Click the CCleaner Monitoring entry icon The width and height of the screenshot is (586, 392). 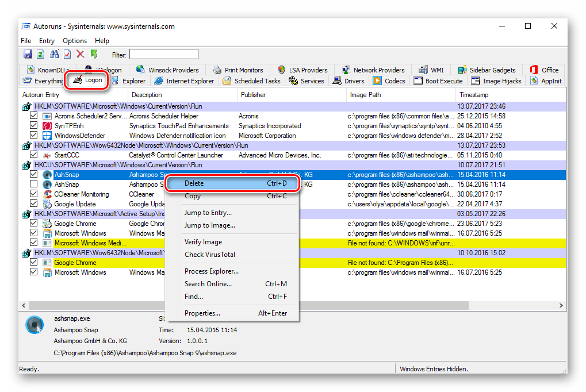[x=48, y=194]
